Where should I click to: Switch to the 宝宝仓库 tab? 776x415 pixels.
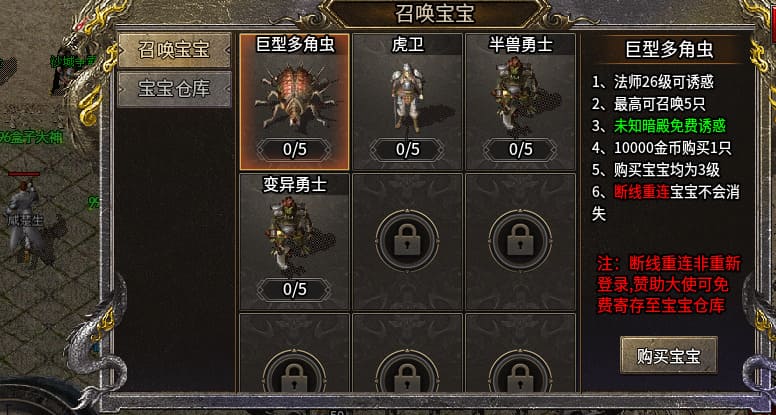(174, 89)
